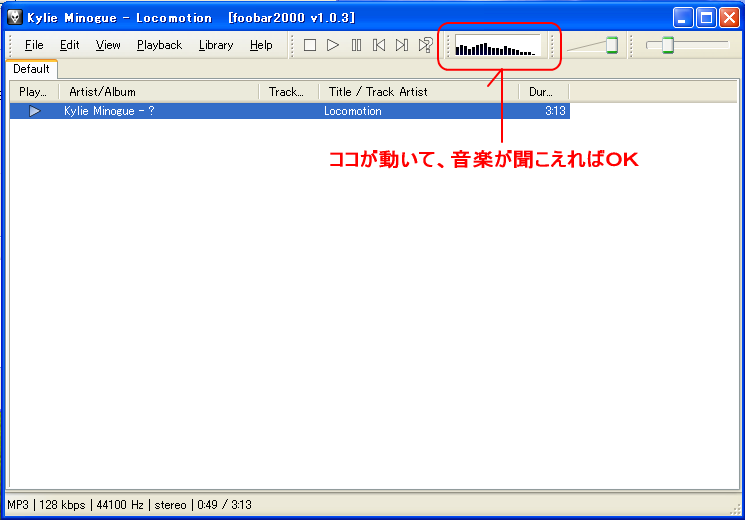Screen dimensions: 745x520
Task: Minimize the foobar2000 window
Action: pos(683,18)
